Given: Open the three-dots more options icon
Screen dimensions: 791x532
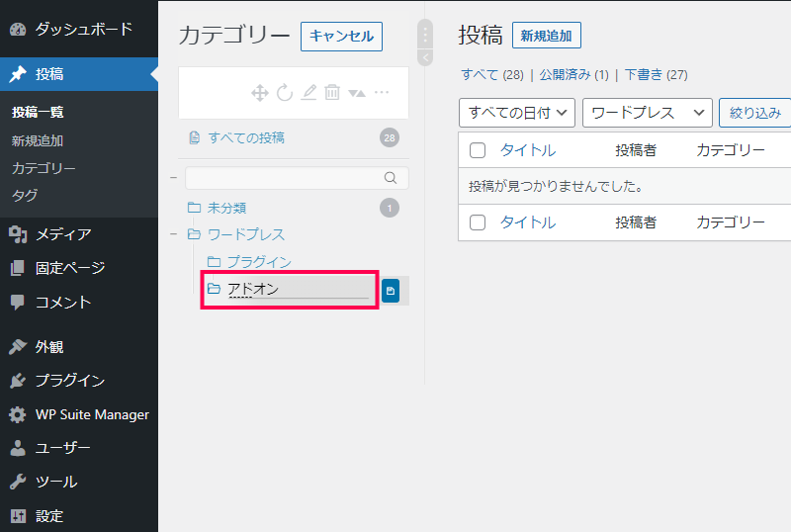Looking at the screenshot, I should [382, 92].
